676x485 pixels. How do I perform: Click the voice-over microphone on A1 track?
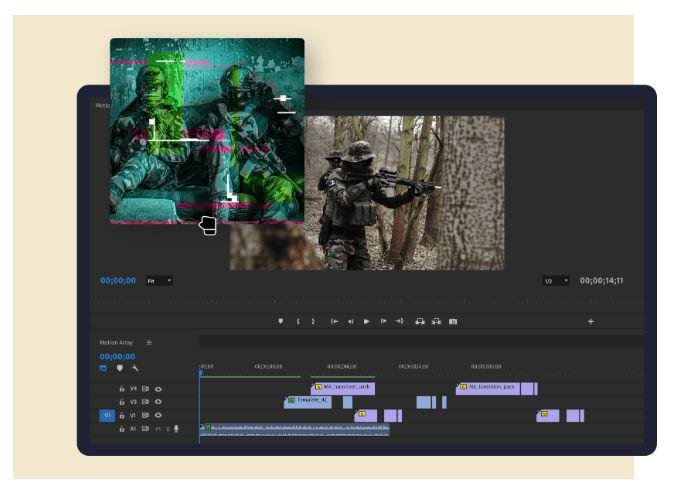point(176,429)
